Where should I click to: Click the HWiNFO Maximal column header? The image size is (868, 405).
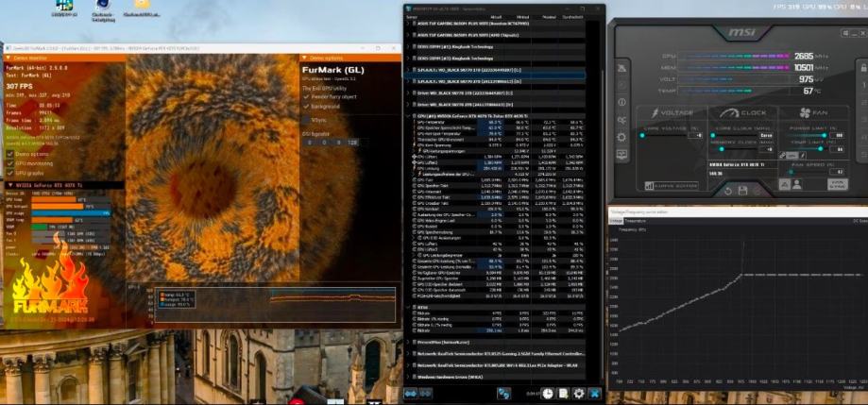[550, 17]
